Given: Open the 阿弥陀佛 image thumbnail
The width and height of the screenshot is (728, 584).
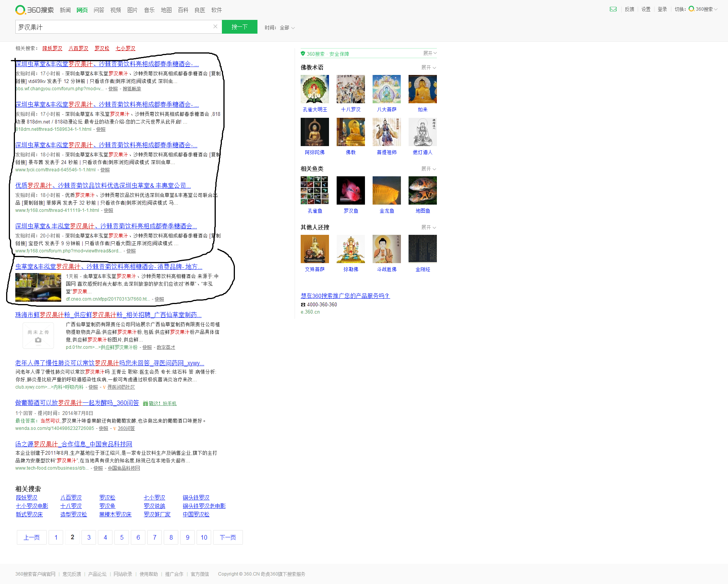Looking at the screenshot, I should 314,132.
